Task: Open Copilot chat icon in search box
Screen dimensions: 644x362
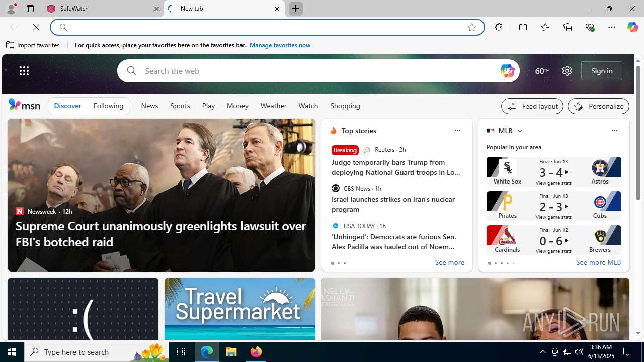Action: [x=507, y=71]
